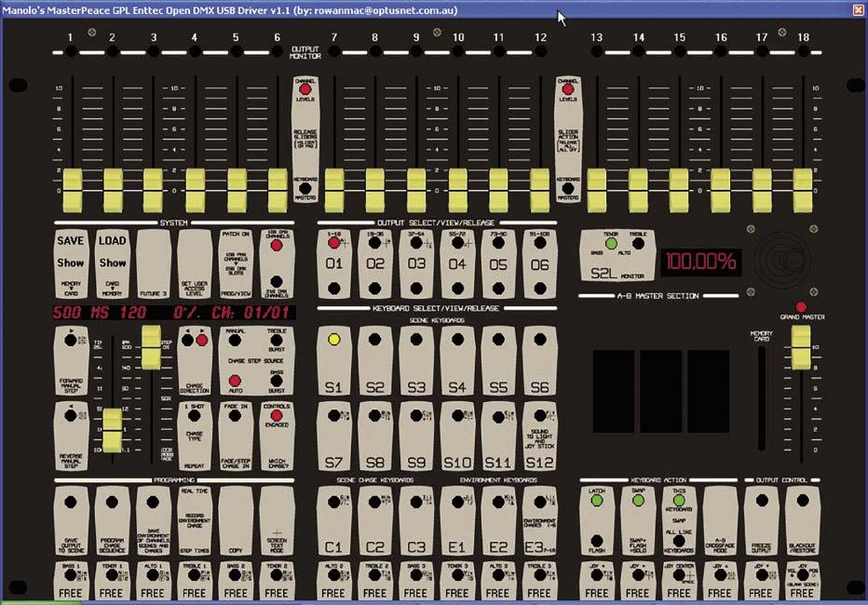Screen dimensions: 868x605
Task: Toggle the Controls Engaged key
Action: click(x=277, y=437)
